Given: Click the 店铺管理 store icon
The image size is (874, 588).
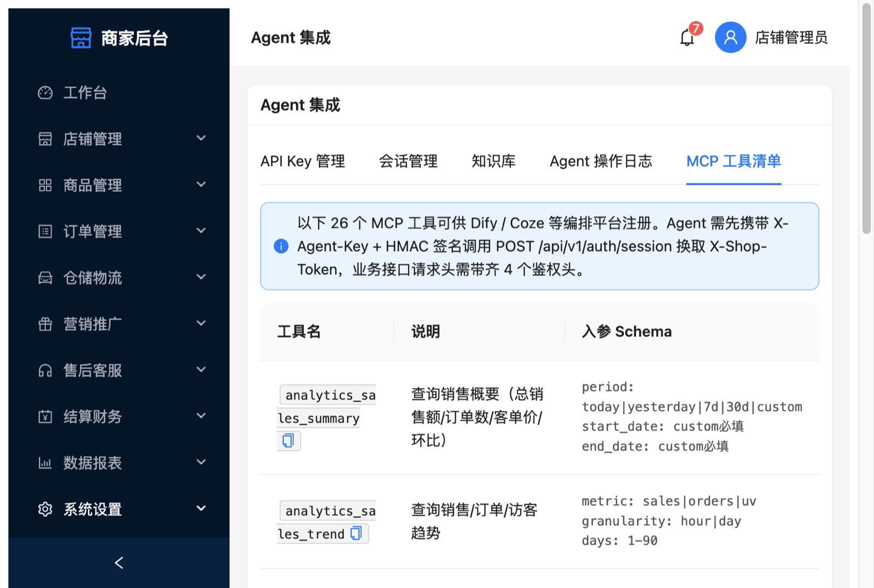Looking at the screenshot, I should pos(45,139).
